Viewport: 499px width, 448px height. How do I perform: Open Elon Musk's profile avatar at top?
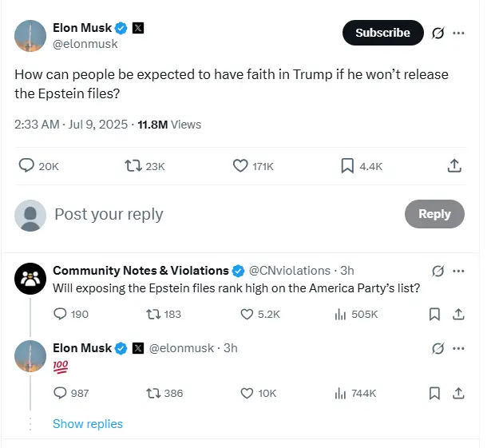[30, 37]
